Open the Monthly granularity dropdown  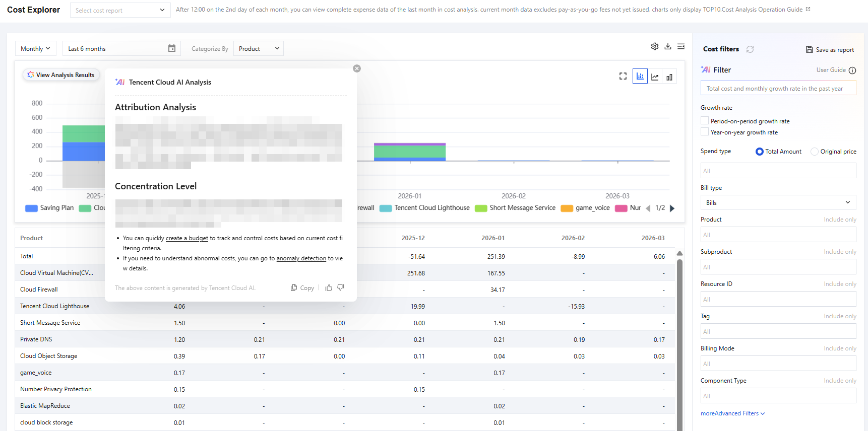[x=36, y=48]
